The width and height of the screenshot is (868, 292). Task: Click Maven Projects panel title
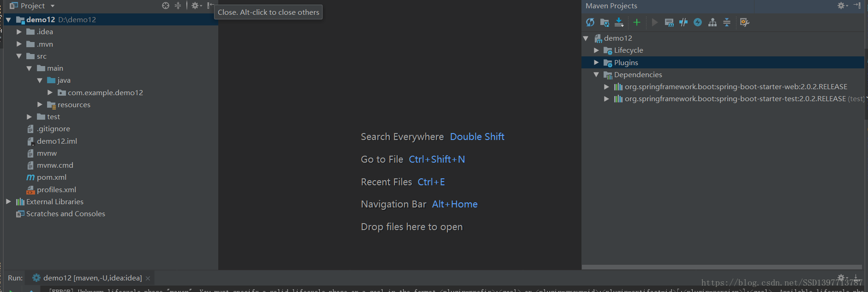point(611,6)
